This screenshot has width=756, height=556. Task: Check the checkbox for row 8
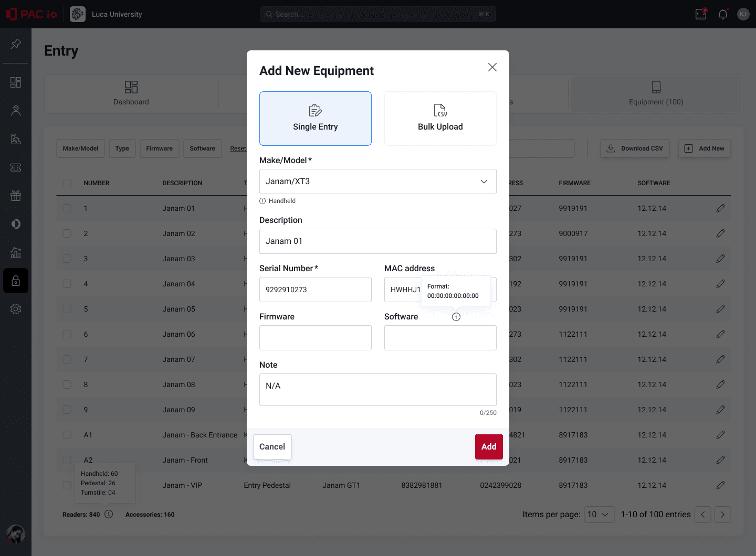point(67,384)
